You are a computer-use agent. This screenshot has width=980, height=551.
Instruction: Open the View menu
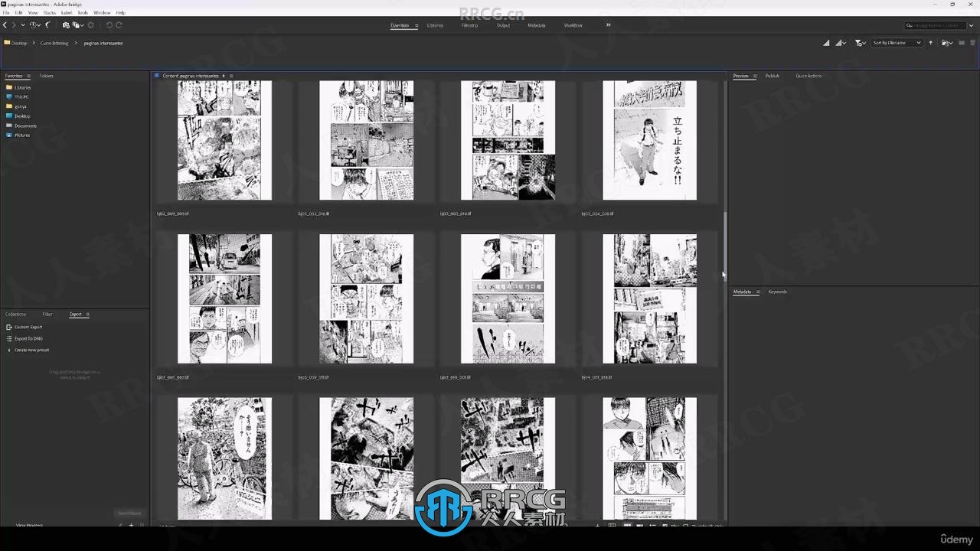(33, 13)
